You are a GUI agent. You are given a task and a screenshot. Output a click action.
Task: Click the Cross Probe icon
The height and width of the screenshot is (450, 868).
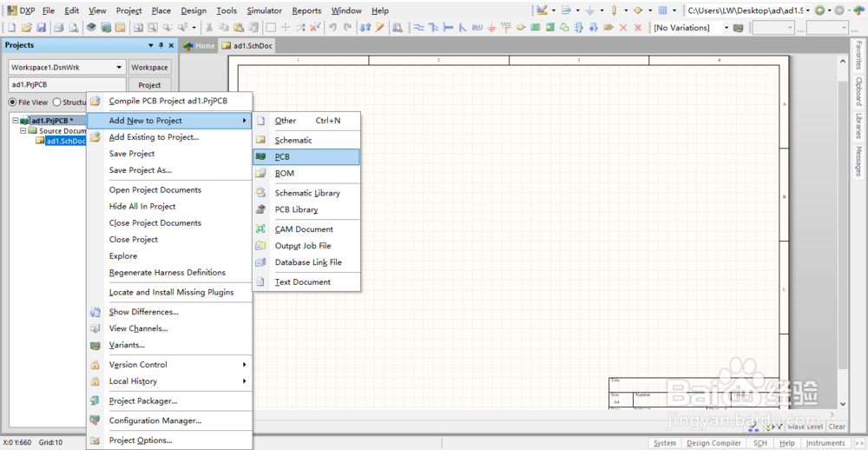coord(380,27)
